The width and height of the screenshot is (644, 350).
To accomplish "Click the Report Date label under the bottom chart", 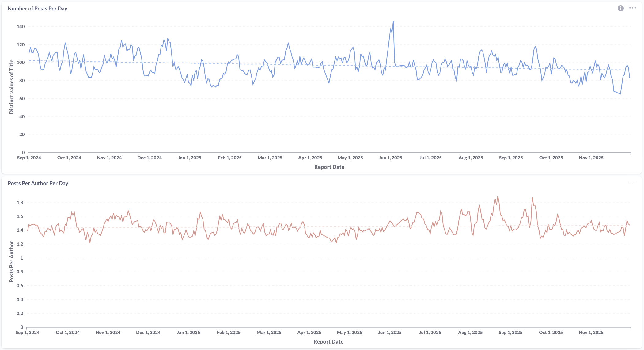I will [328, 342].
